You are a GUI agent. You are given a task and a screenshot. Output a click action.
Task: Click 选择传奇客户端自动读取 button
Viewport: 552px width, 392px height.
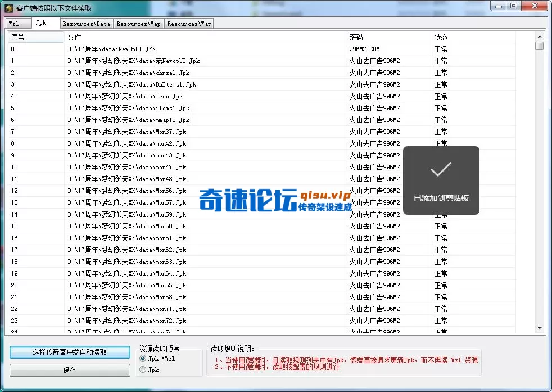(70, 352)
